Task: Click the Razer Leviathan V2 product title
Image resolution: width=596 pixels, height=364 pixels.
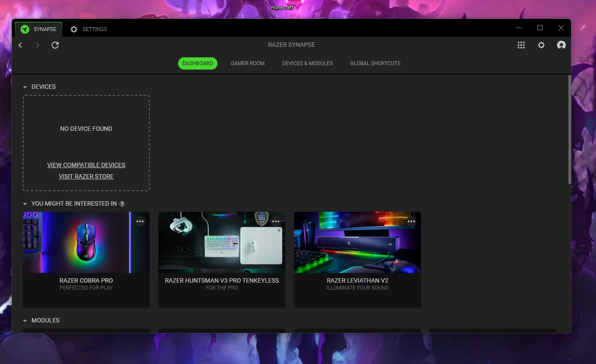Action: 358,280
